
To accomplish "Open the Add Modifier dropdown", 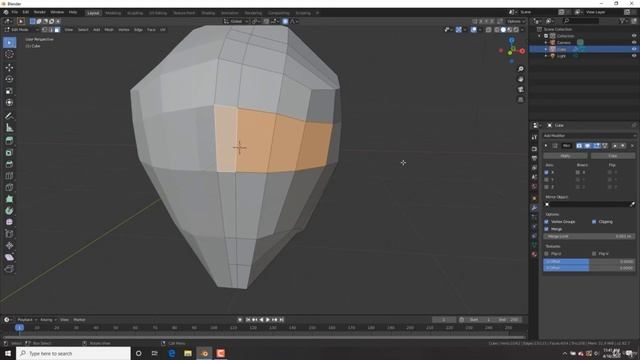I will (589, 136).
